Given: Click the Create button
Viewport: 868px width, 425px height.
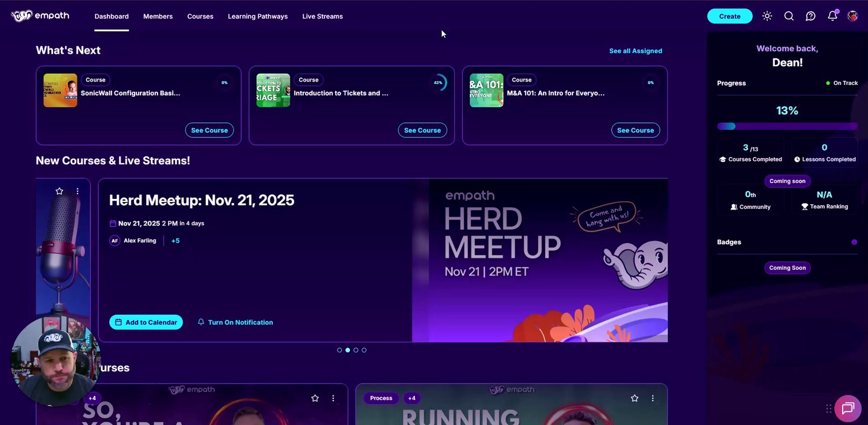Looking at the screenshot, I should [730, 16].
